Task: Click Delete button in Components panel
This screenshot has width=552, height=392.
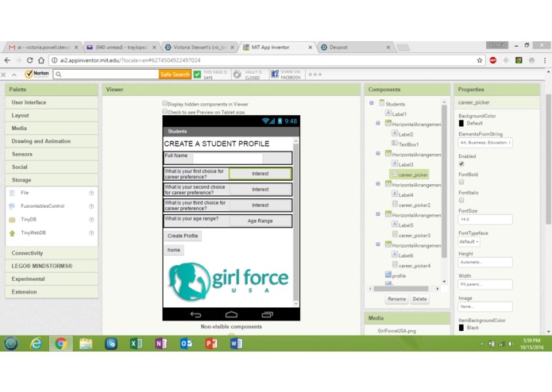Action: pyautogui.click(x=419, y=299)
